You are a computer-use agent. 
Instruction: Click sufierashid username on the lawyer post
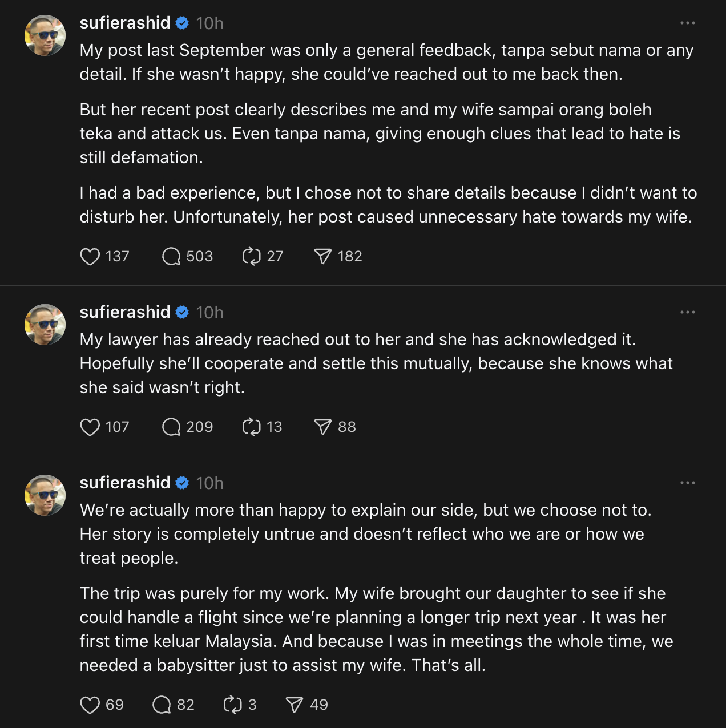click(x=125, y=312)
